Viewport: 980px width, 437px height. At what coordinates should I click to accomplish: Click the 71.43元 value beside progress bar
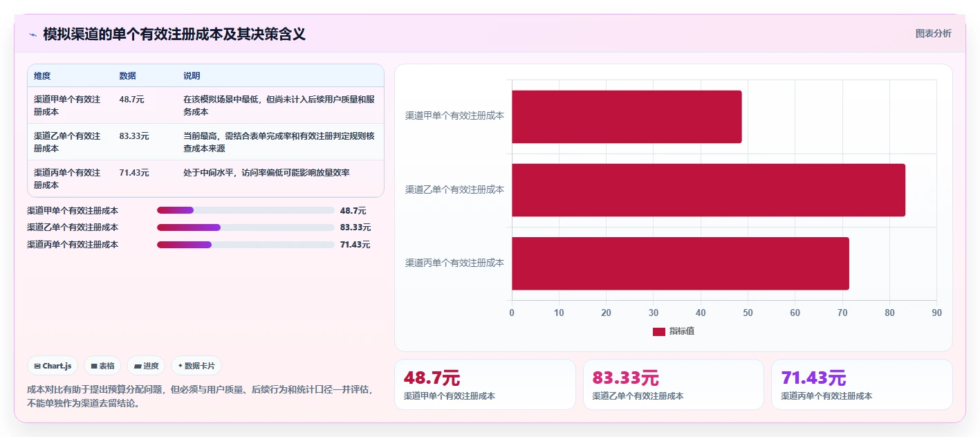pyautogui.click(x=355, y=245)
